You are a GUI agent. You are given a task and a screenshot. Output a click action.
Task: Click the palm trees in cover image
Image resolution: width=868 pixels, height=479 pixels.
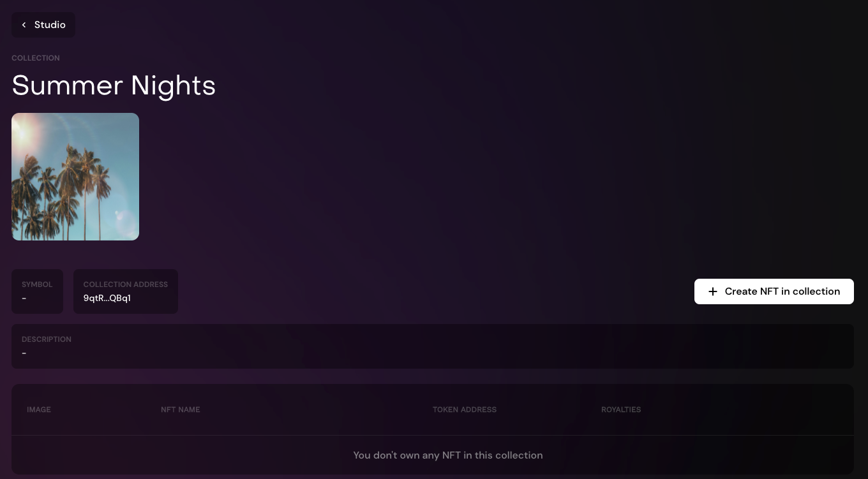tap(64, 191)
